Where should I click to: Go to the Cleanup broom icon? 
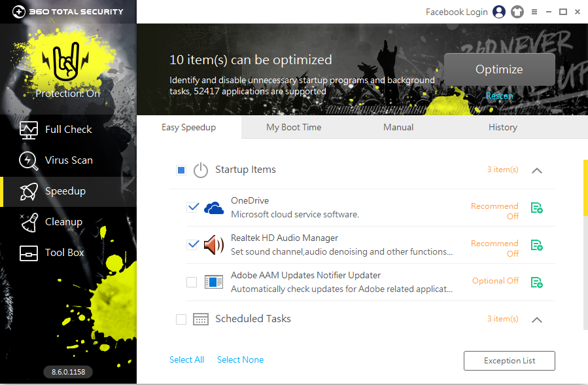coord(29,222)
